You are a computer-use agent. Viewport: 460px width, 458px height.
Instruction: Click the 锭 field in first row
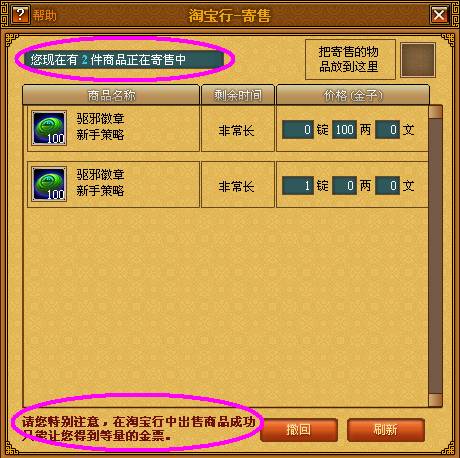[298, 129]
